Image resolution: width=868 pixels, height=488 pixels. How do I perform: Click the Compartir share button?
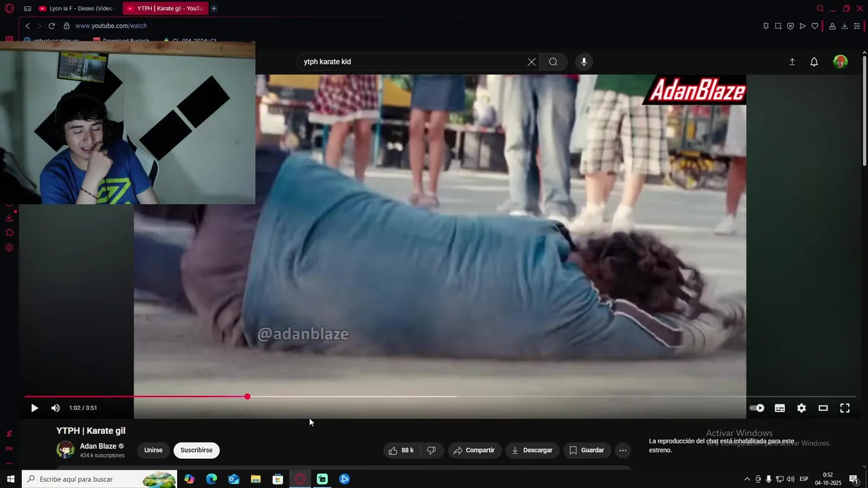click(475, 450)
